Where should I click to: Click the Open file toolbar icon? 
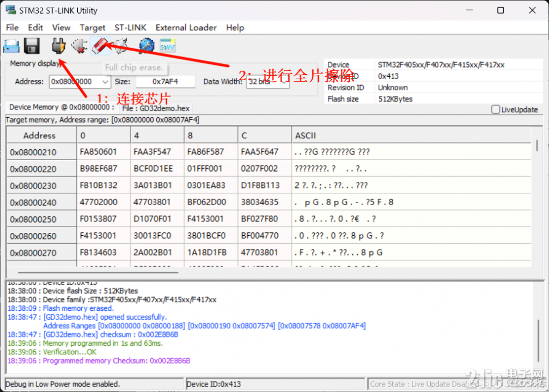click(11, 46)
